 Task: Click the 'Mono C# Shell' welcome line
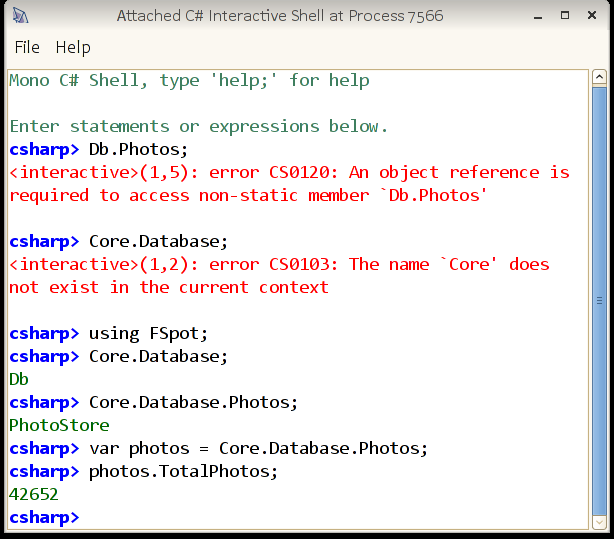[189, 80]
